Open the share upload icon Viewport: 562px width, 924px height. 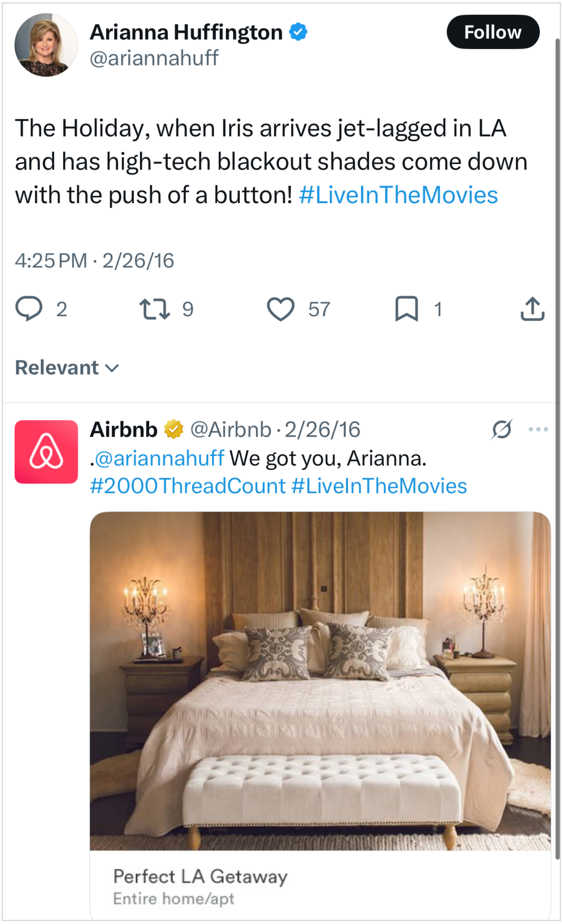532,309
